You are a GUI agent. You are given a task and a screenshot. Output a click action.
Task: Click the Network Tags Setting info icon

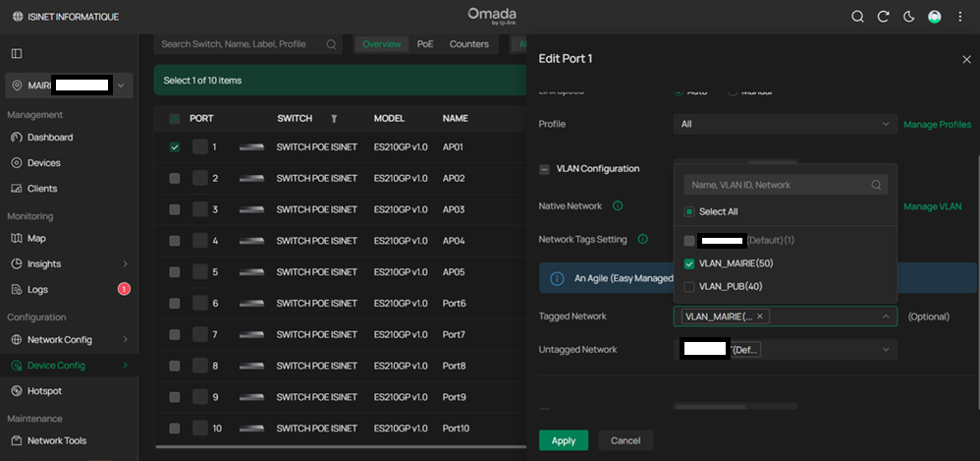(642, 239)
